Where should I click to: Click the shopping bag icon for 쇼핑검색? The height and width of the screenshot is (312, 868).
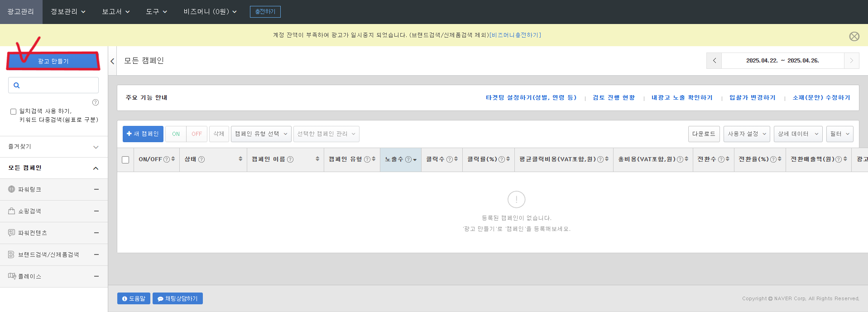point(12,211)
